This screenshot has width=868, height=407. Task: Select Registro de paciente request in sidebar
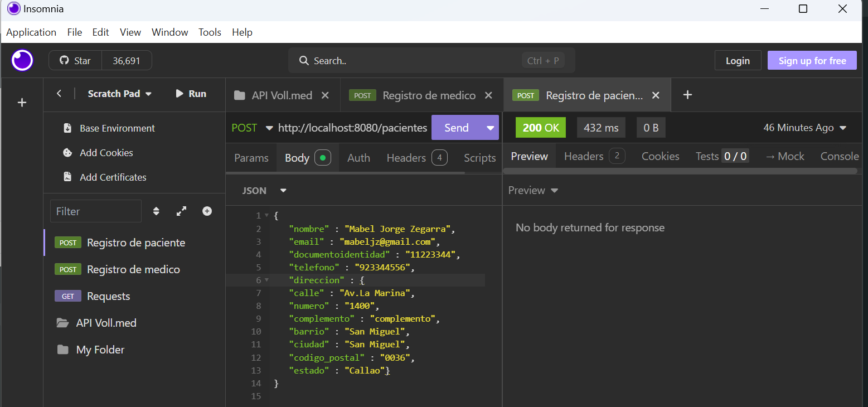click(134, 243)
